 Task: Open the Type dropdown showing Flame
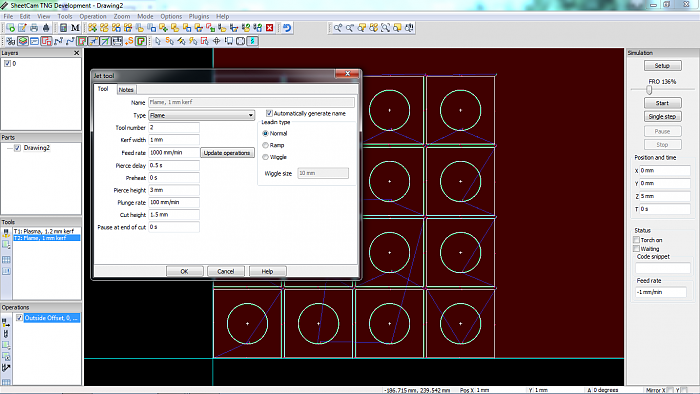[201, 116]
